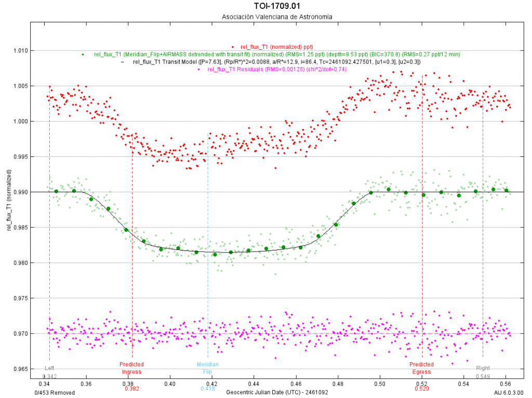Click the red legend marker for rel_flux_T1
Viewport: 532px width, 398px height.
(233, 47)
